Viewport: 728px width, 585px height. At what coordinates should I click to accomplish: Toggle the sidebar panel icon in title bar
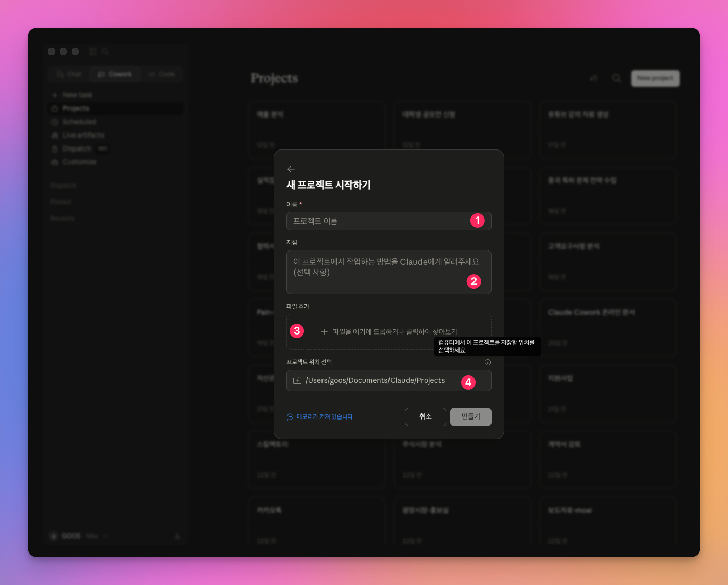(93, 52)
